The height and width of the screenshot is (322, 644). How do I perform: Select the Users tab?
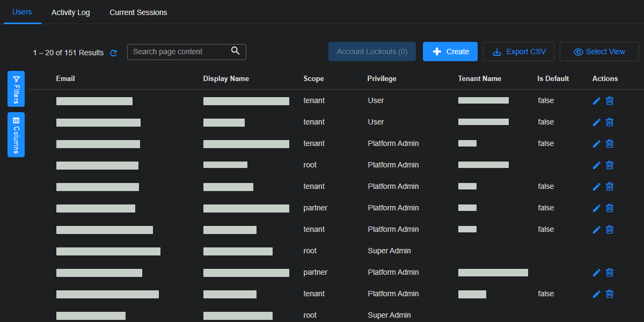click(x=22, y=12)
